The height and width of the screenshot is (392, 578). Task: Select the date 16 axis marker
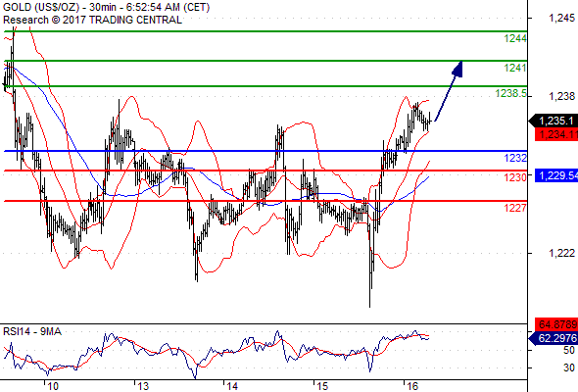[412, 386]
